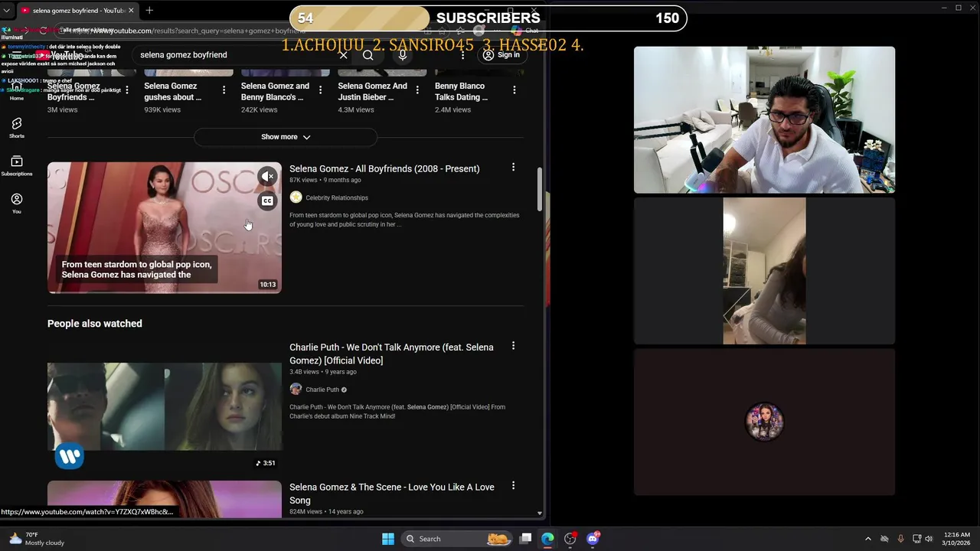This screenshot has width=980, height=551.
Task: Show hidden system tray icons chevron
Action: (x=867, y=539)
